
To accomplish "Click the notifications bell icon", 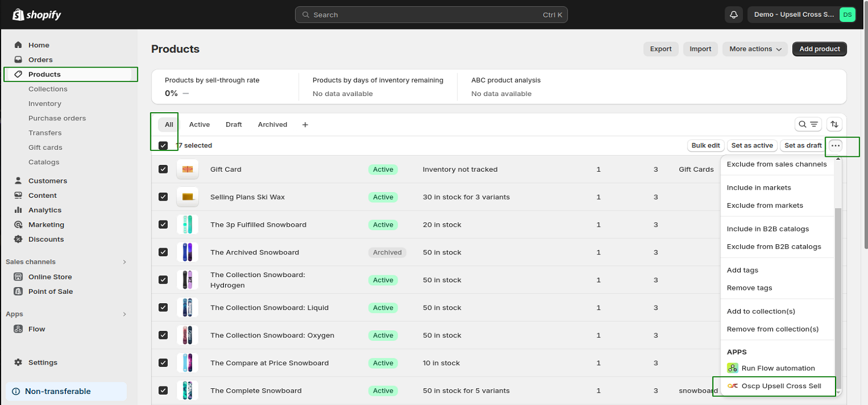I will (x=734, y=15).
